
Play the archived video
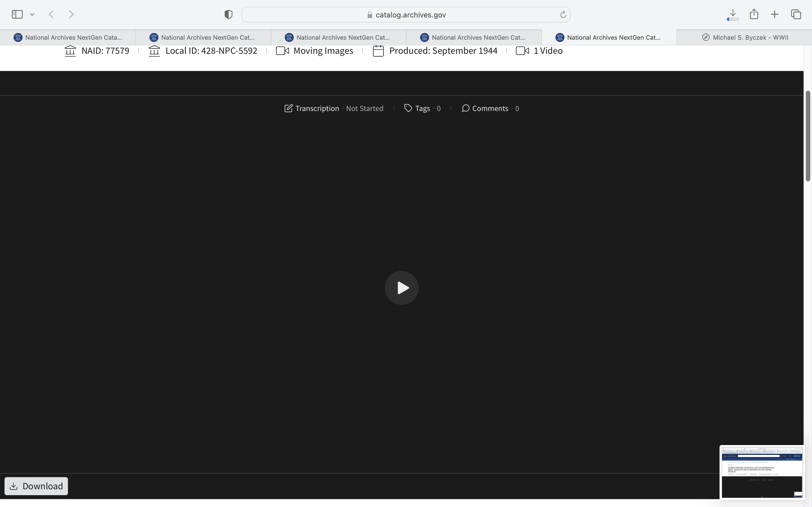click(x=401, y=288)
